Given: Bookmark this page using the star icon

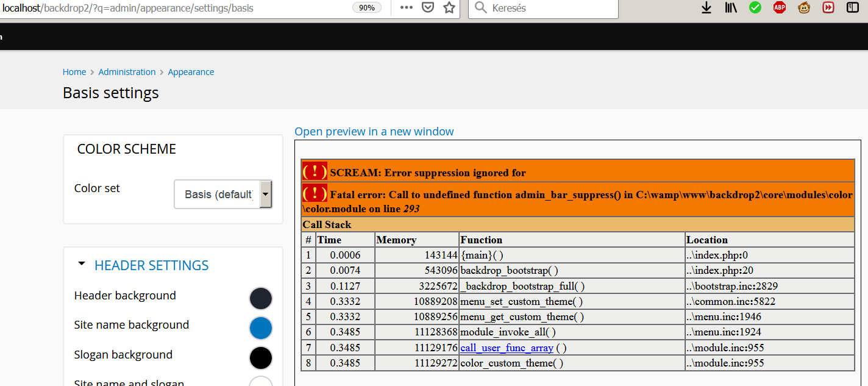Looking at the screenshot, I should (449, 8).
